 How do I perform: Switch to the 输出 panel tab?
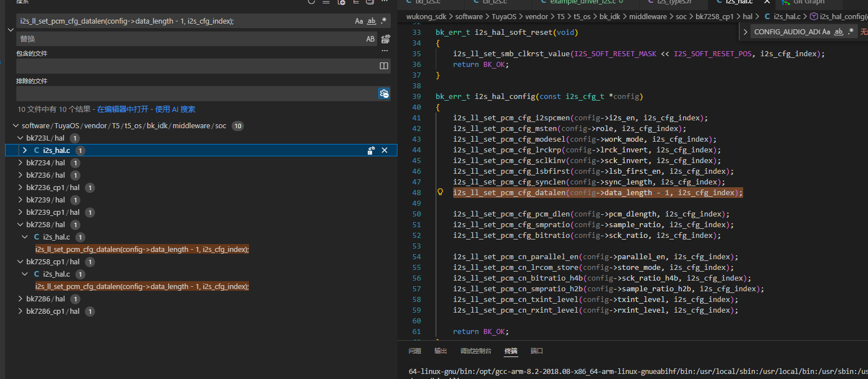tap(441, 351)
